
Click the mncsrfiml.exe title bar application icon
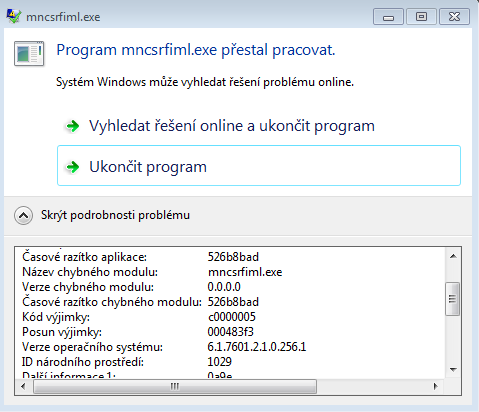coord(14,16)
